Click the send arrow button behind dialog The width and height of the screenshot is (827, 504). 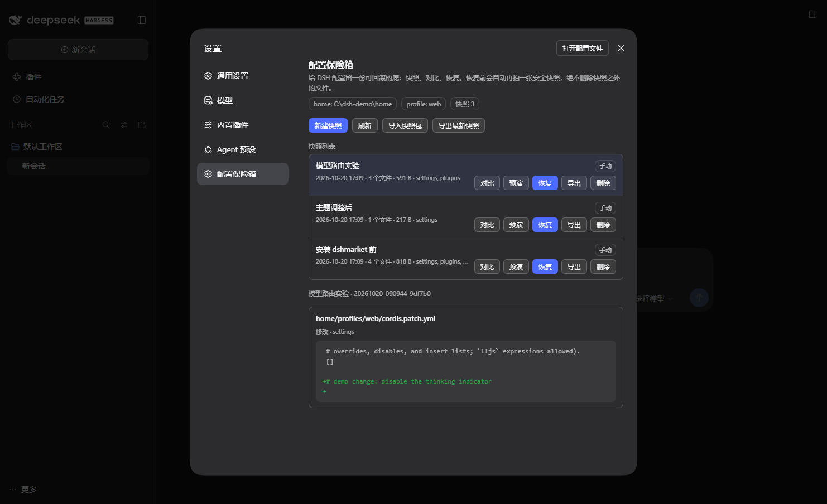click(x=699, y=298)
